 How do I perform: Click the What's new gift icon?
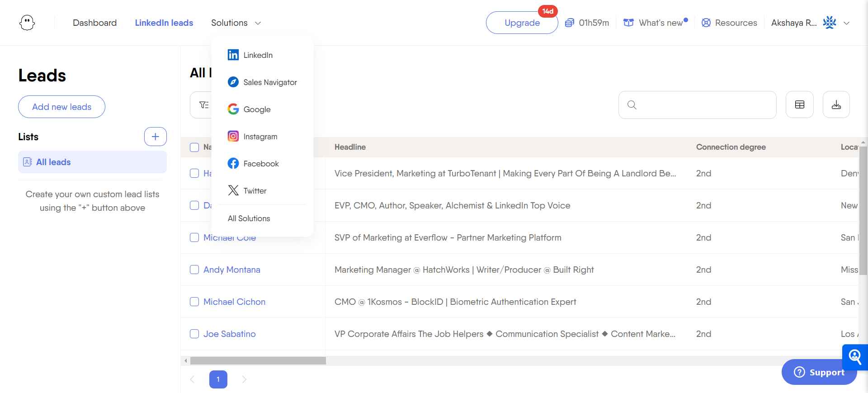(628, 23)
